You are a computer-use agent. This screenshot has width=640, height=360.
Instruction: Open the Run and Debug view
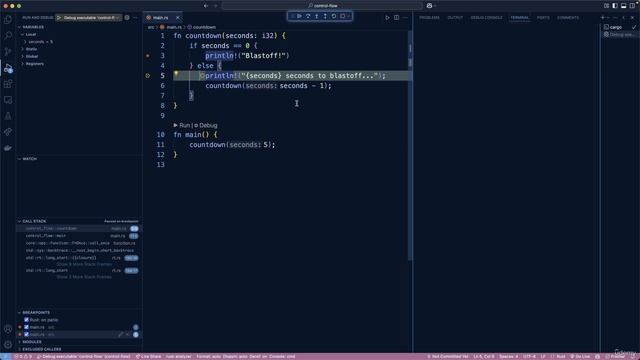tap(8, 68)
